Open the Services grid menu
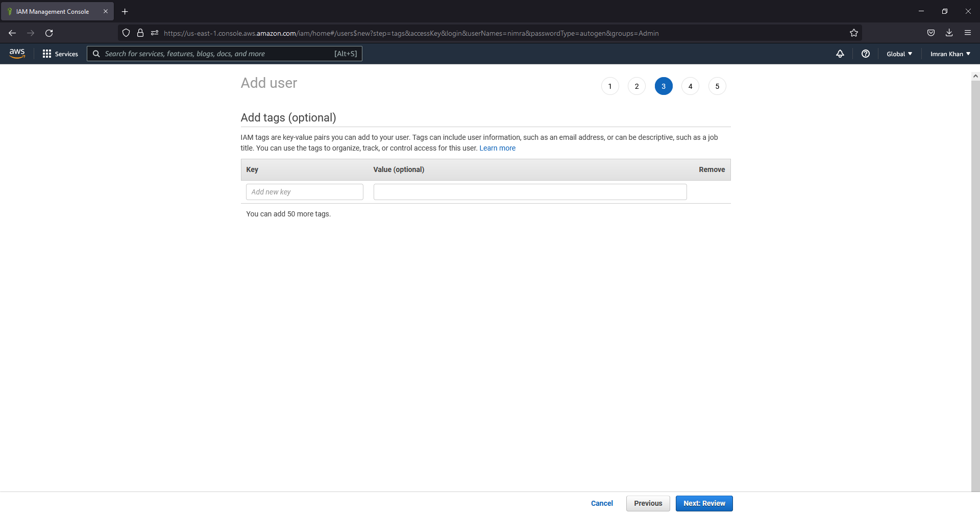Image resolution: width=980 pixels, height=515 pixels. click(x=60, y=54)
